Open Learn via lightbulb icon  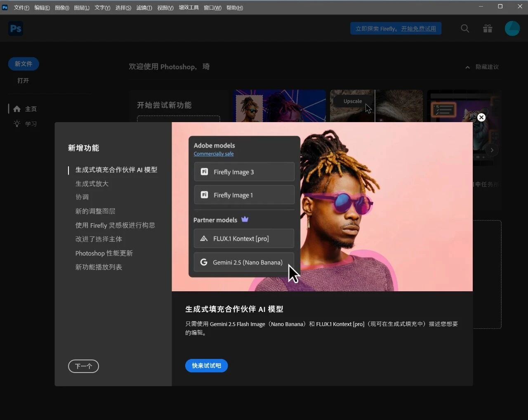click(17, 124)
